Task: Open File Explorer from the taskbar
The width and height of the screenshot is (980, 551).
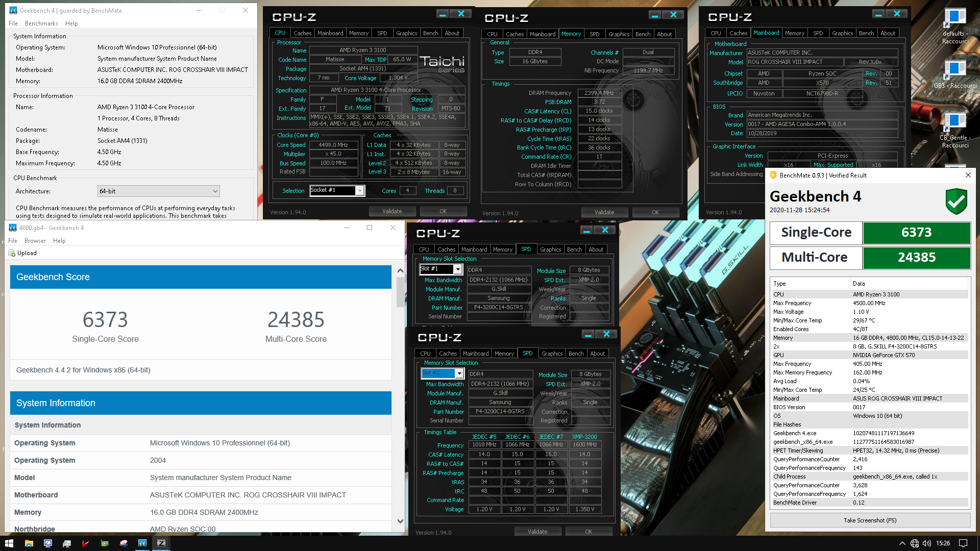Action: tap(29, 543)
